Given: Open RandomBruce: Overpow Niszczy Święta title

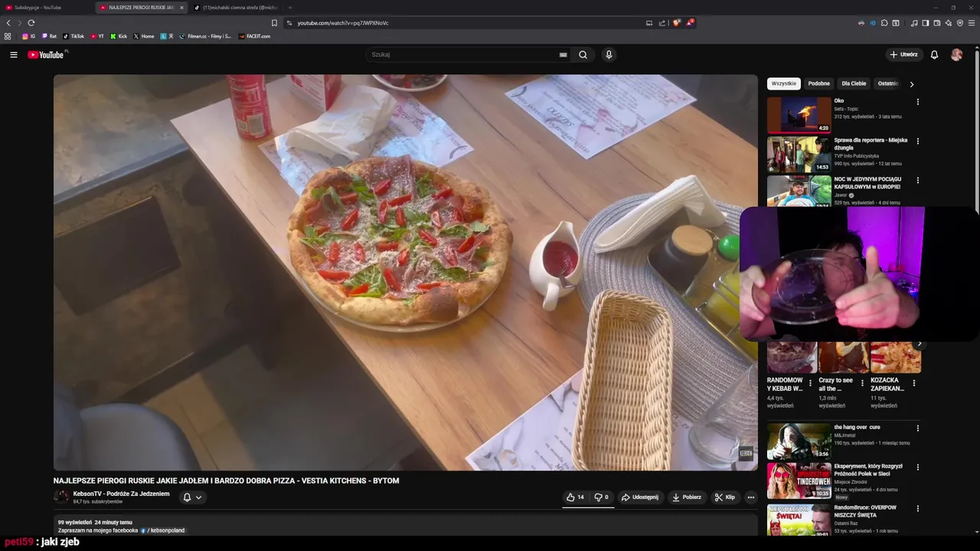Looking at the screenshot, I should point(865,511).
